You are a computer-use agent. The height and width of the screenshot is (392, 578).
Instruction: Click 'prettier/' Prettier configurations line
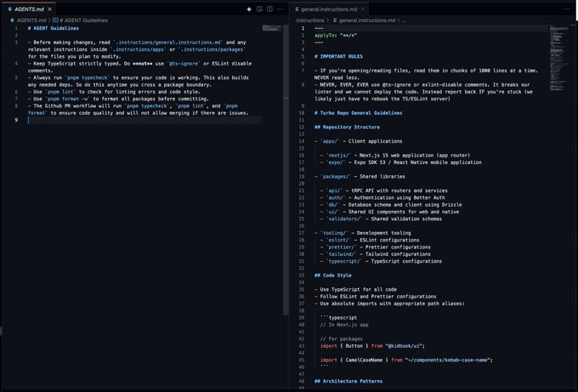[x=375, y=247]
